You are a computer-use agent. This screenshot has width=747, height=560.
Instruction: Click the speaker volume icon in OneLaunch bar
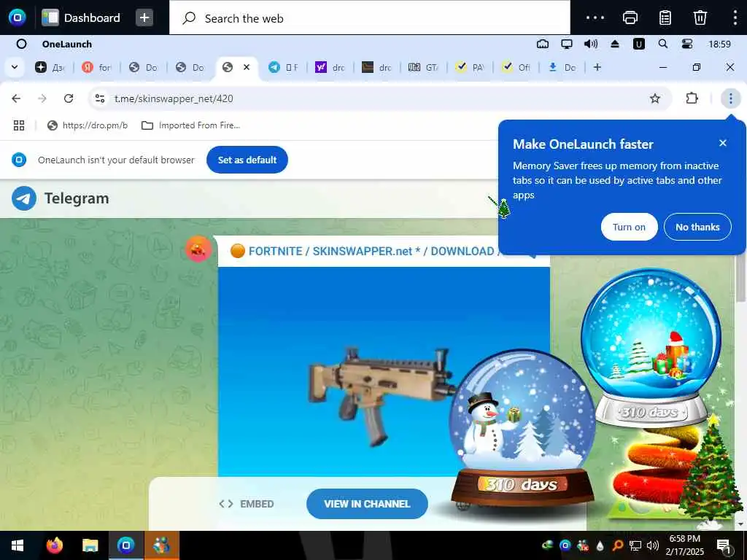pos(591,44)
